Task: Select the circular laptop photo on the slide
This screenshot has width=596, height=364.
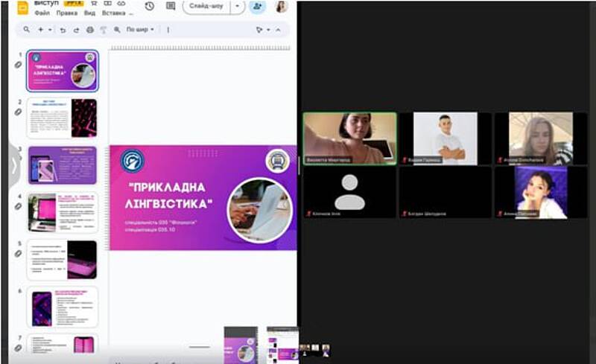Action: (260, 211)
